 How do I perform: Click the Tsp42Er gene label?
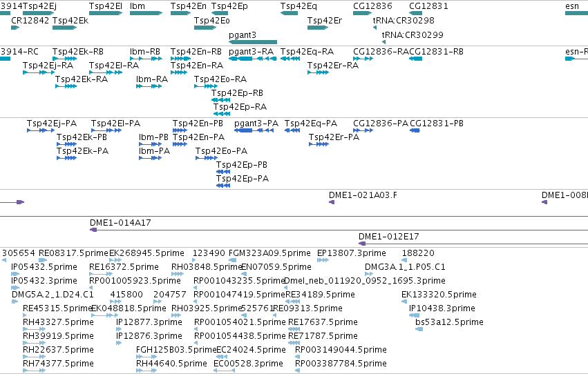click(x=324, y=20)
